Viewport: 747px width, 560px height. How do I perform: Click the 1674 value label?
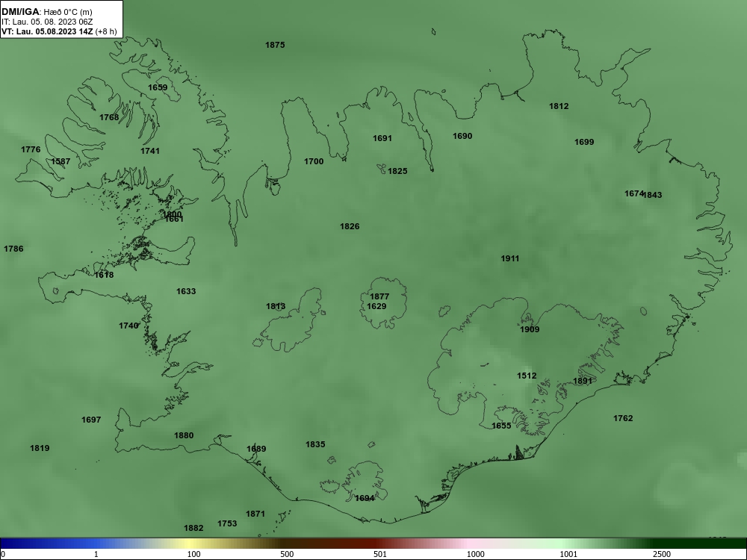[x=634, y=194]
